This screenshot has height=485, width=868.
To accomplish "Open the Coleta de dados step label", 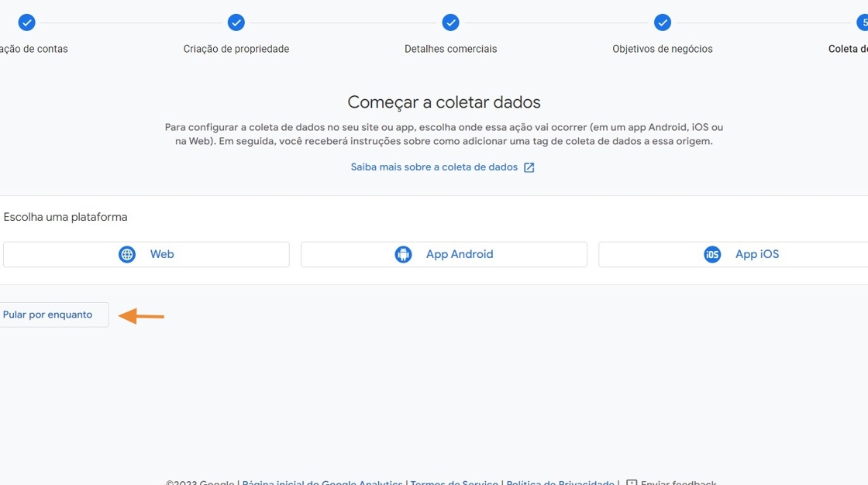I will (x=848, y=49).
